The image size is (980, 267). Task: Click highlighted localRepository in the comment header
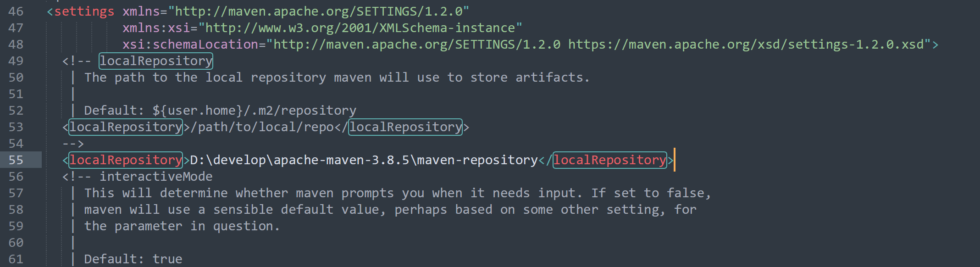pyautogui.click(x=156, y=61)
